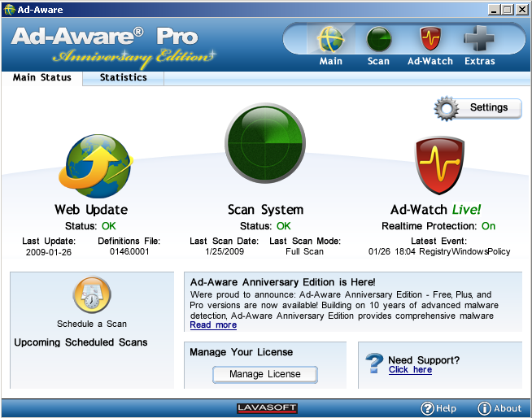This screenshot has height=418, width=532.
Task: Select the Main label in navigation bar
Action: 331,62
